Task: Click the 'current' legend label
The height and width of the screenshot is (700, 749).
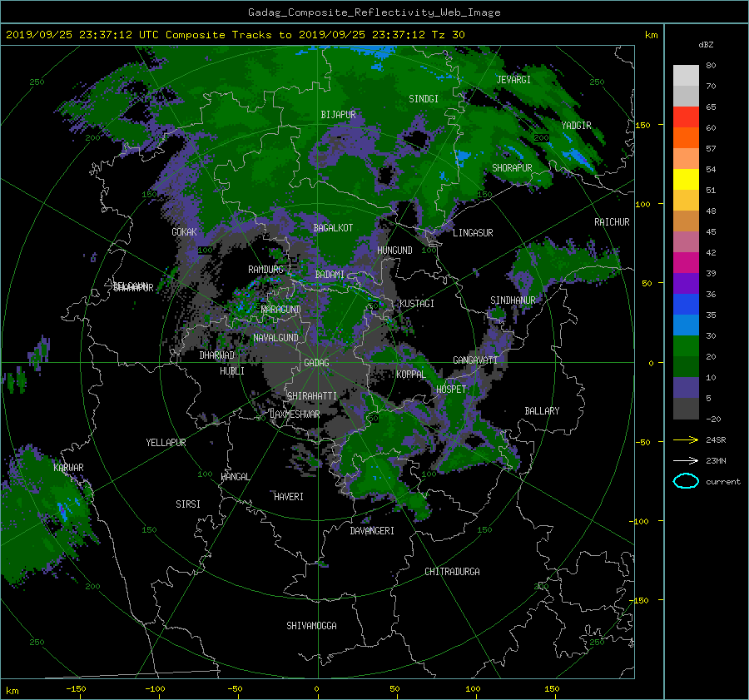Action: pos(723,482)
